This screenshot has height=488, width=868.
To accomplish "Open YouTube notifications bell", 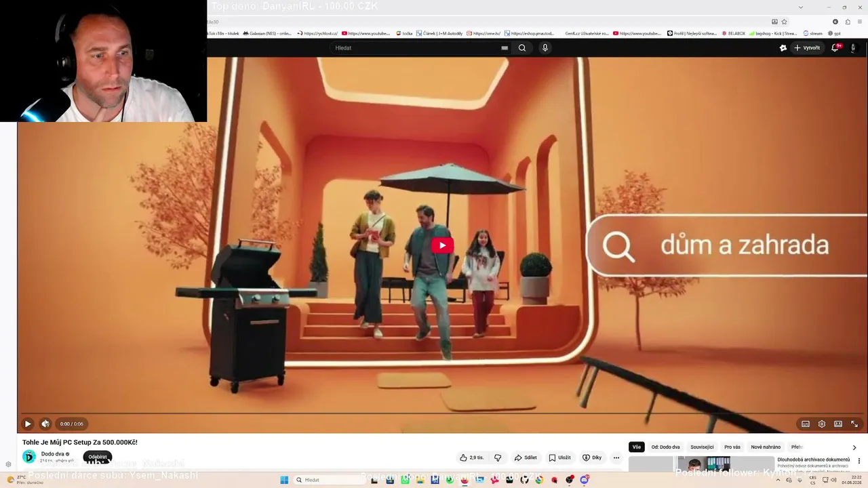I will [x=835, y=48].
